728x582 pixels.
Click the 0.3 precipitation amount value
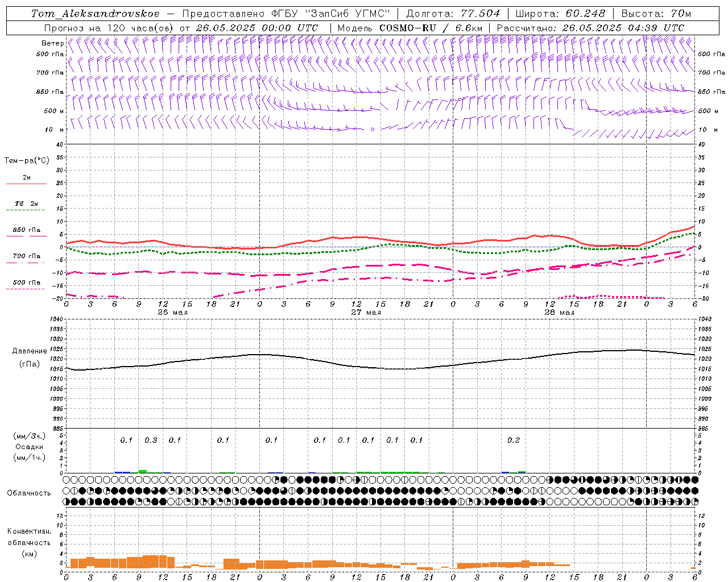(151, 440)
